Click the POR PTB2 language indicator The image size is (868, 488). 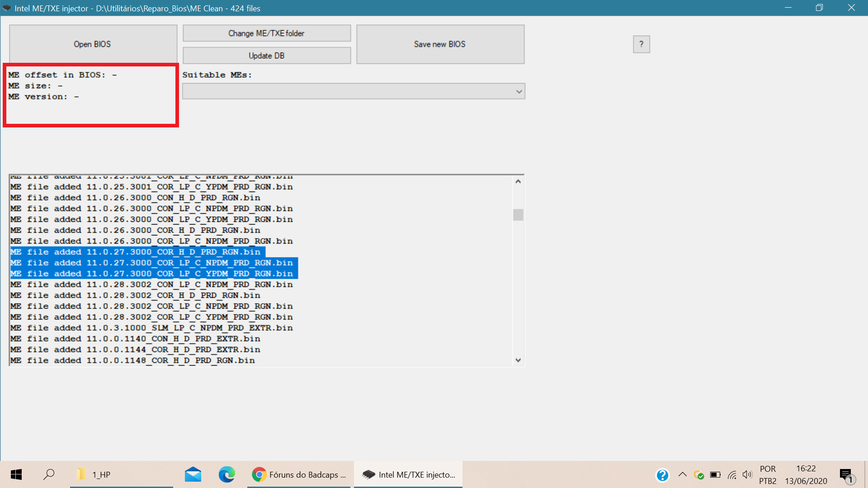(768, 475)
